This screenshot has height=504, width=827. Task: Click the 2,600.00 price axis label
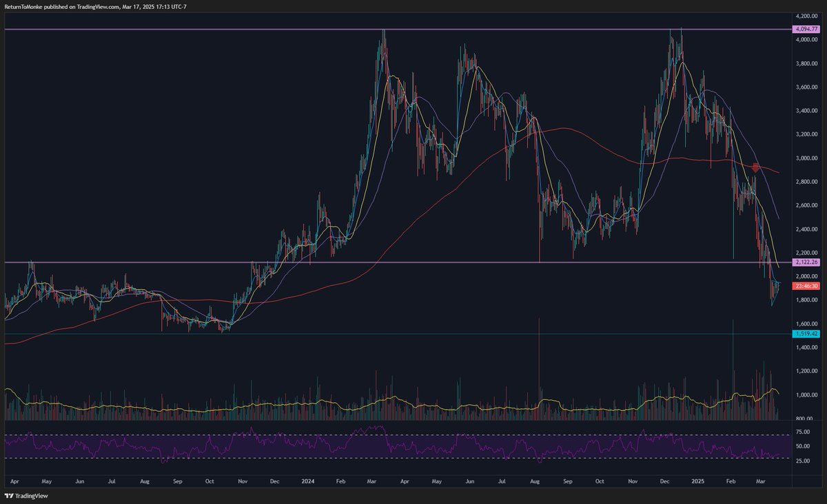click(x=806, y=205)
